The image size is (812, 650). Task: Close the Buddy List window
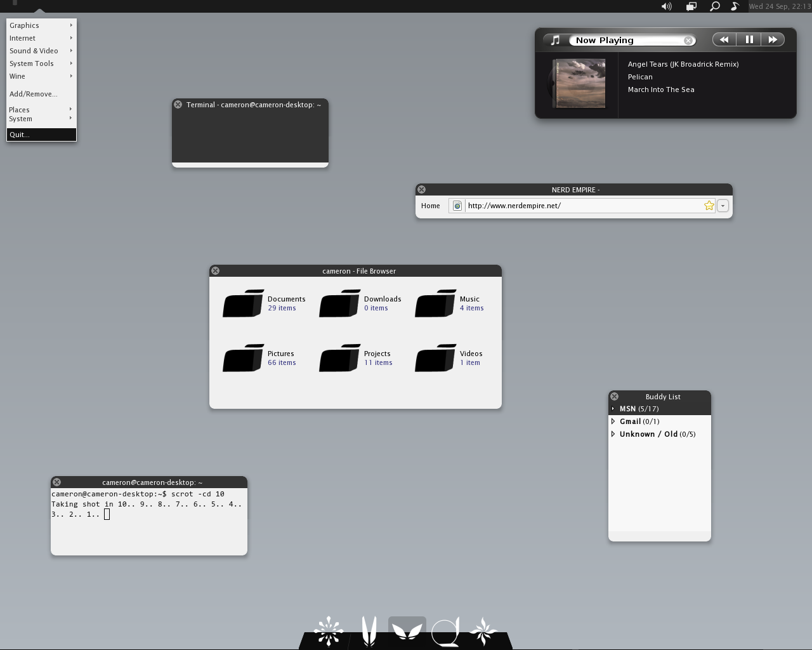tap(614, 397)
